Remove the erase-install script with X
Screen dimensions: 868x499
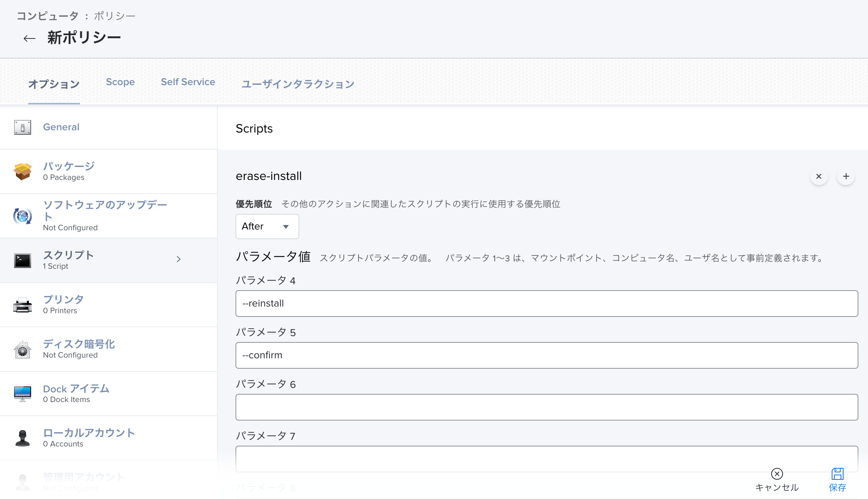coord(819,176)
